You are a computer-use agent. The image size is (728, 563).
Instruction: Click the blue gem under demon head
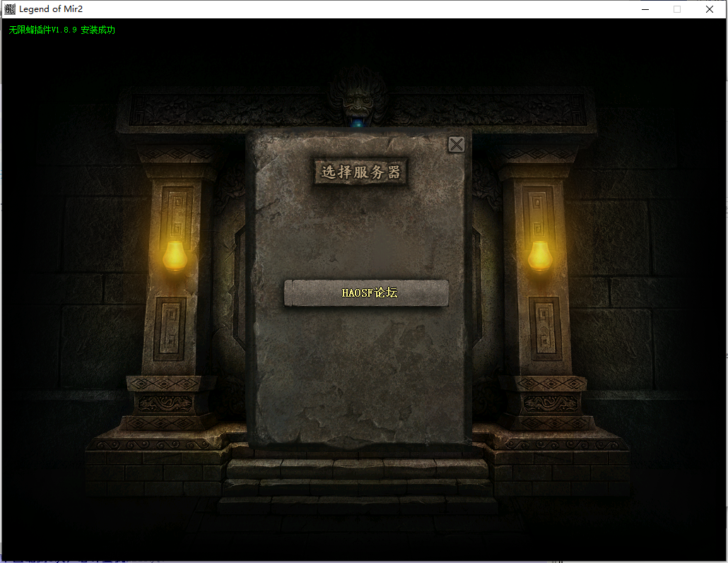pos(358,124)
